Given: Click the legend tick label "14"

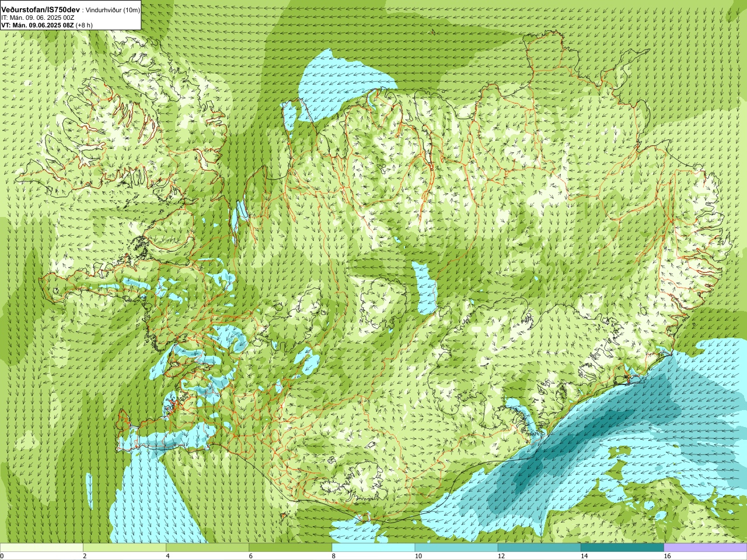Looking at the screenshot, I should coord(585,556).
